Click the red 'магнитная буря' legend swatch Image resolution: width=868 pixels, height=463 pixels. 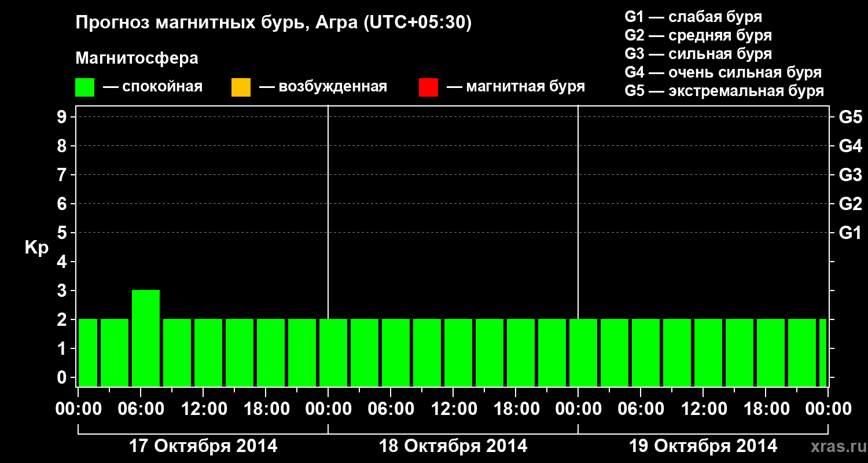tap(428, 87)
